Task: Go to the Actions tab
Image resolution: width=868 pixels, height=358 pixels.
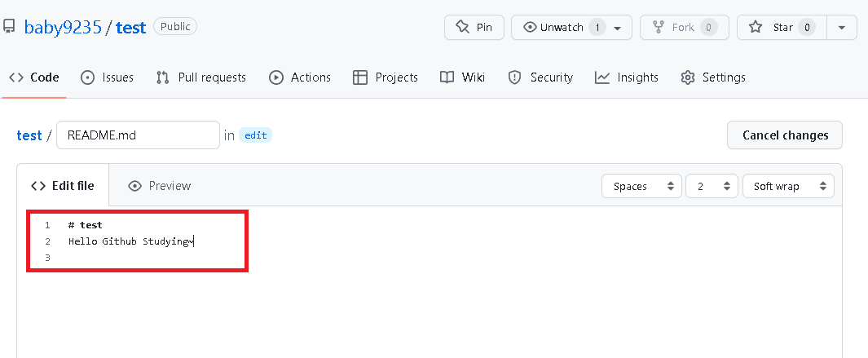Action: click(x=299, y=77)
